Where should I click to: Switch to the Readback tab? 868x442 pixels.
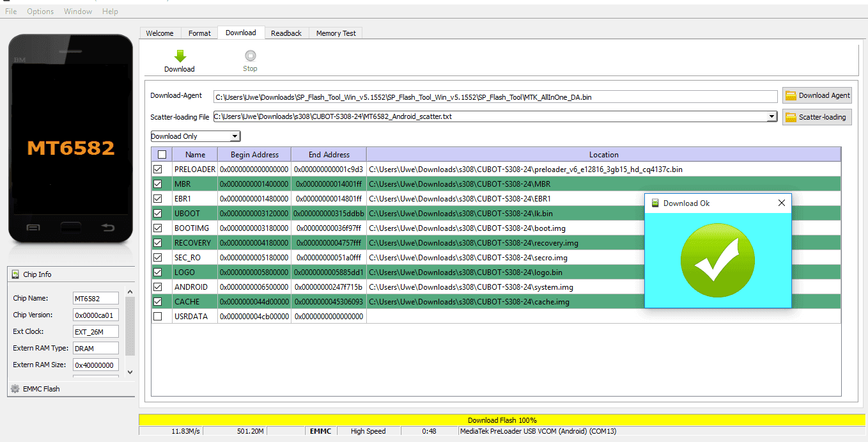tap(286, 33)
